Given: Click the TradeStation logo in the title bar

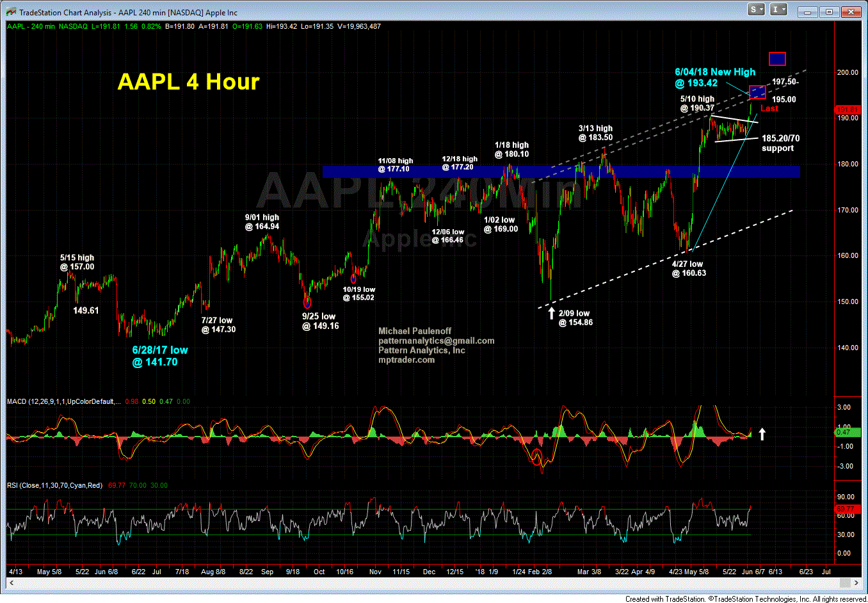Looking at the screenshot, I should point(11,12).
